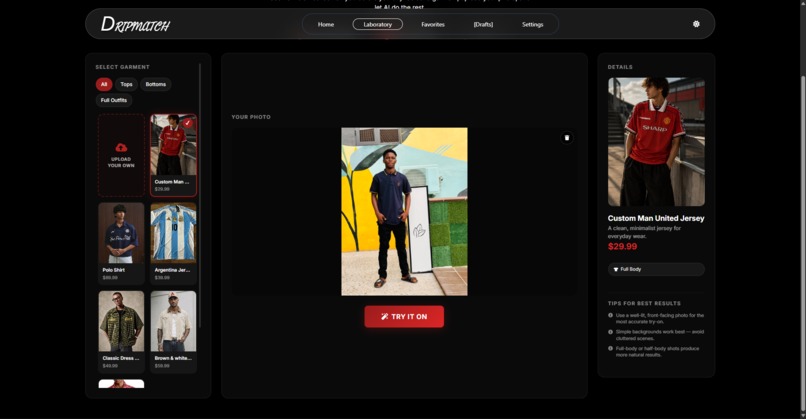Filter garments by Bottoms
The height and width of the screenshot is (419, 806).
(156, 84)
